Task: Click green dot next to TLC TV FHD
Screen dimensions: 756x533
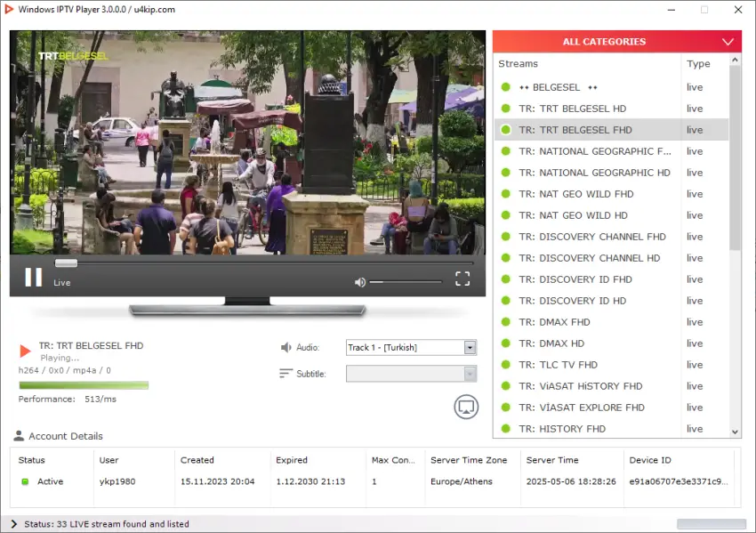Action: point(505,364)
